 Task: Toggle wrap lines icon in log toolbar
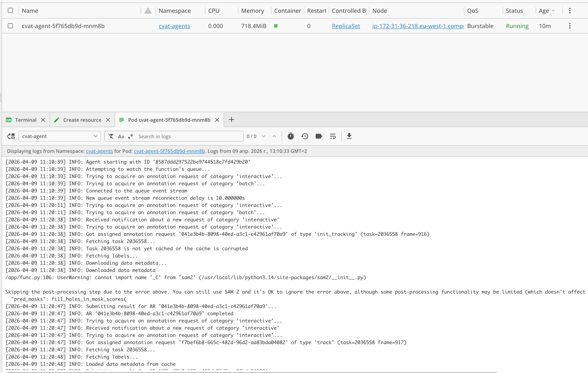pyautogui.click(x=333, y=136)
